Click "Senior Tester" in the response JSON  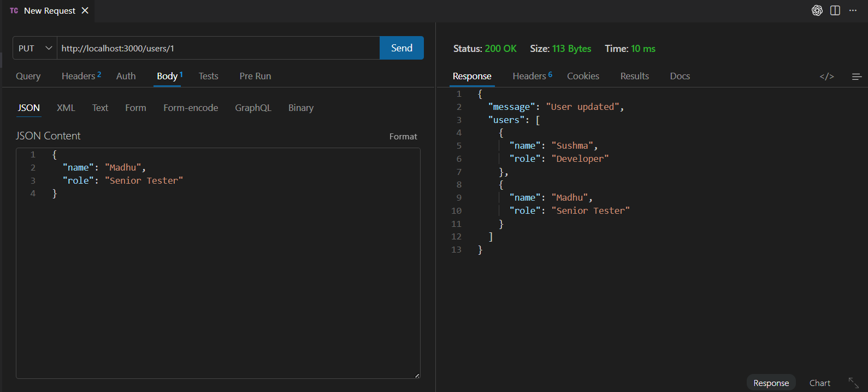(591, 210)
